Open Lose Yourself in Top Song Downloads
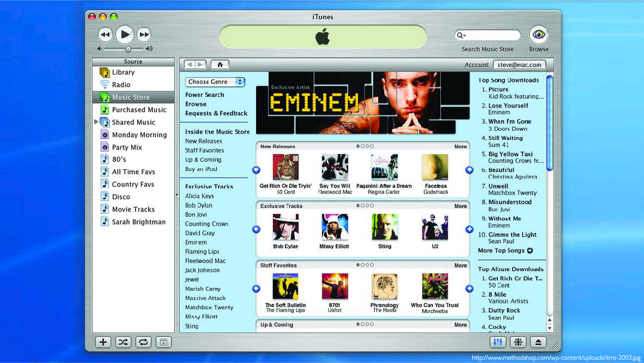The image size is (644, 363). click(508, 105)
